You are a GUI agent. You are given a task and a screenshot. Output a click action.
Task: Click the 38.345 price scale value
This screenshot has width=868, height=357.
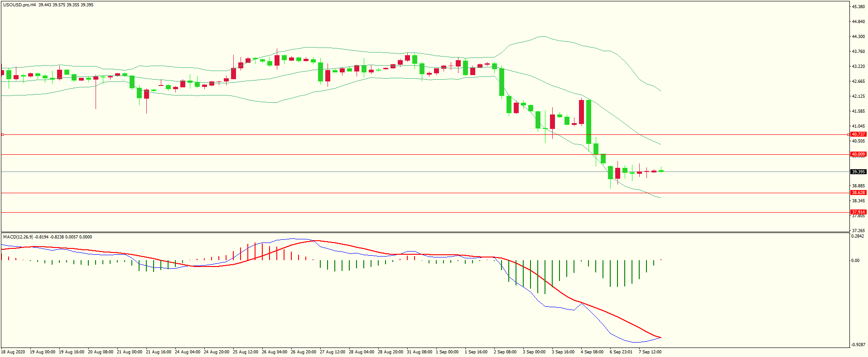[x=858, y=201]
